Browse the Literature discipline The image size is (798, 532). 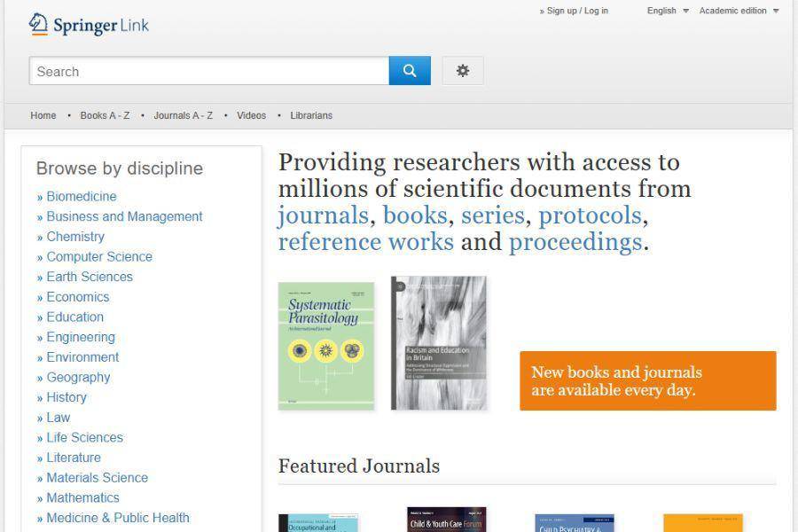coord(74,458)
